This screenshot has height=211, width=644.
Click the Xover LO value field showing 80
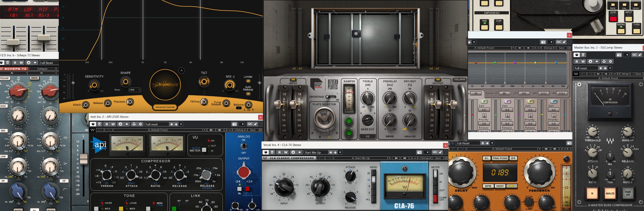504,93
